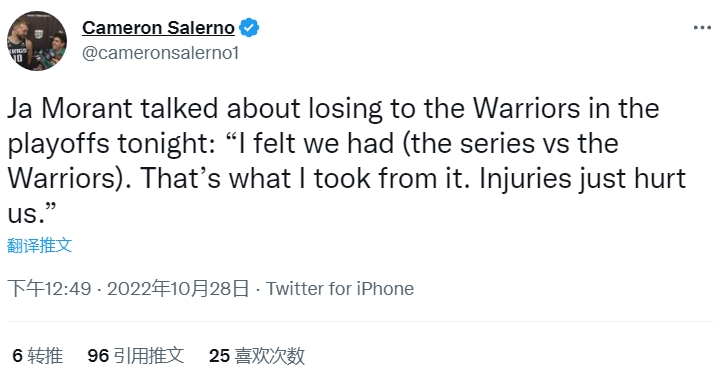View the 喜欢次数 likes list
Image resolution: width=714 pixels, height=372 pixels.
pyautogui.click(x=269, y=356)
